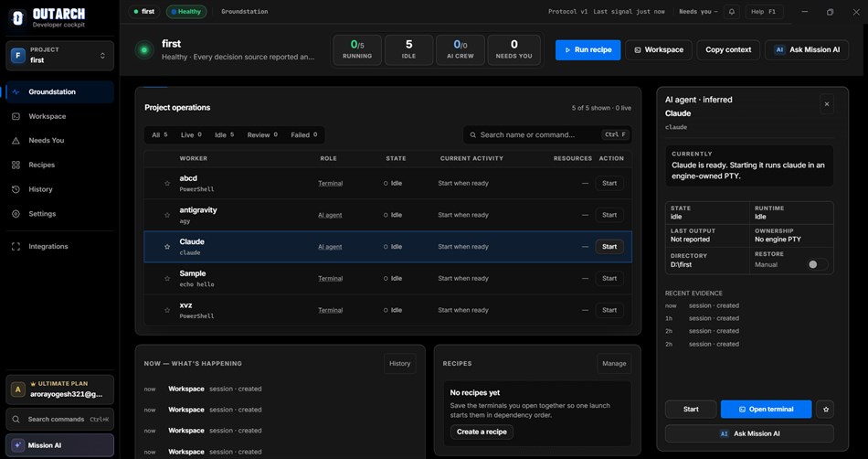Open Mission AI at sidebar bottom

(x=59, y=445)
